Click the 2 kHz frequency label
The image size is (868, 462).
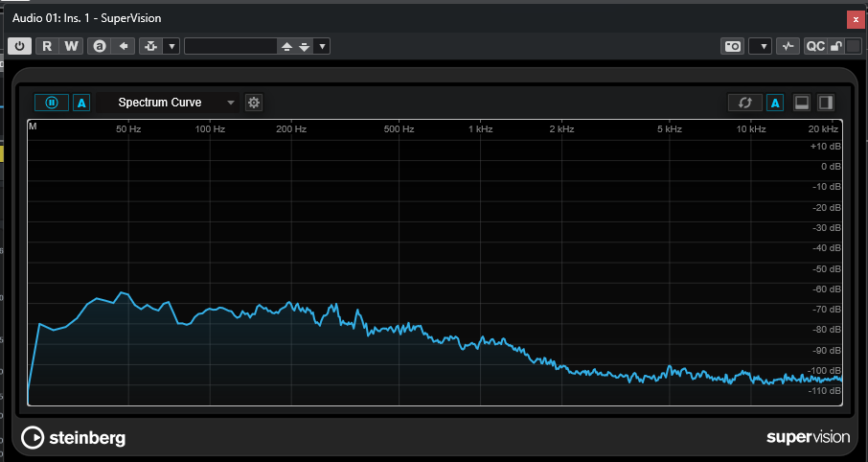tap(561, 129)
